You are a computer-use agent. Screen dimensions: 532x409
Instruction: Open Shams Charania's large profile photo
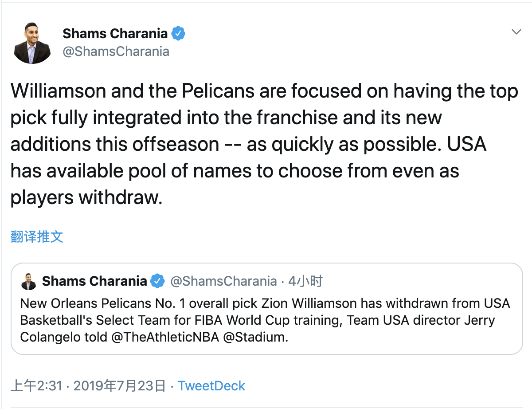point(32,43)
